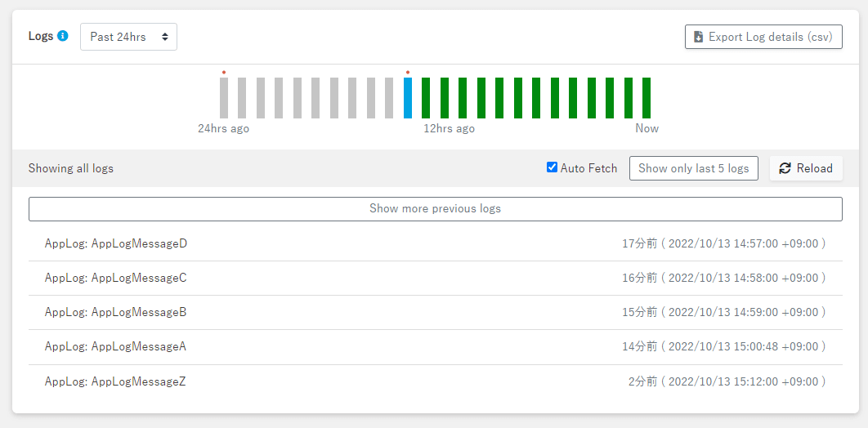Click the blue info icon beside Logs
The width and height of the screenshot is (868, 428).
(x=63, y=37)
